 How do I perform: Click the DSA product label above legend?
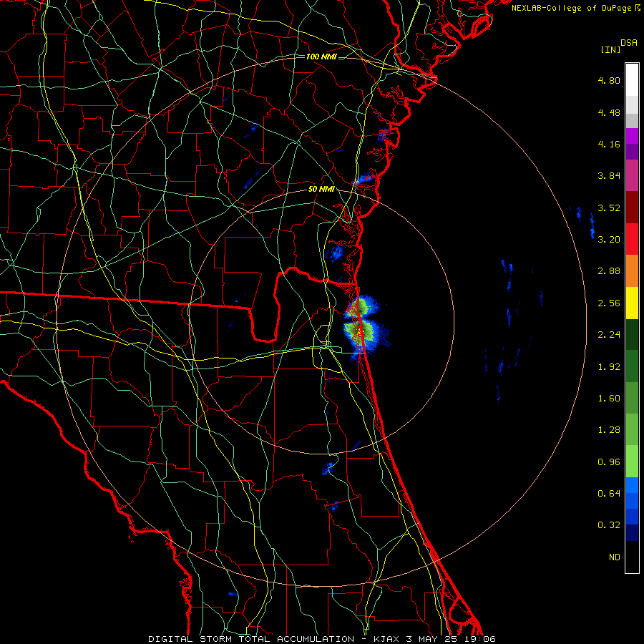coord(629,43)
